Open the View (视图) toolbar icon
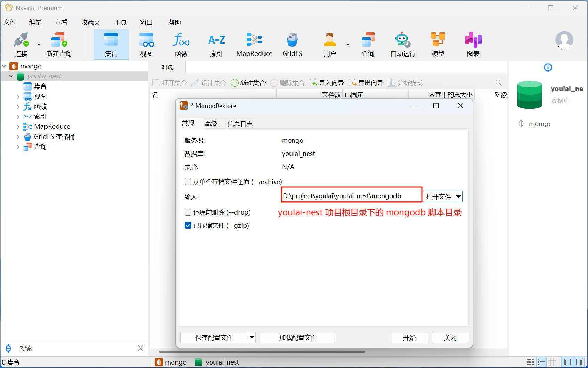Viewport: 588px width, 368px height. [x=146, y=44]
